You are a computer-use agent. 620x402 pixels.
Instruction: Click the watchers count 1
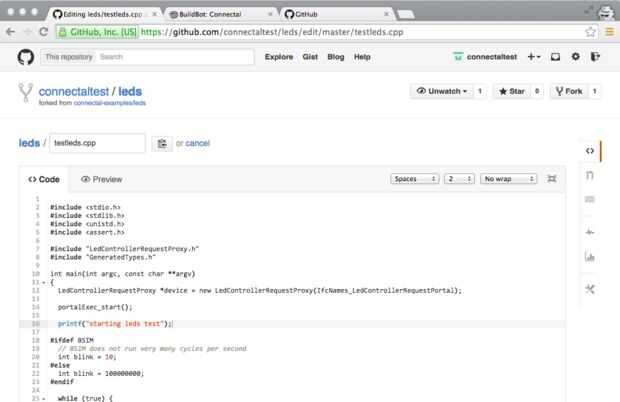pyautogui.click(x=480, y=91)
